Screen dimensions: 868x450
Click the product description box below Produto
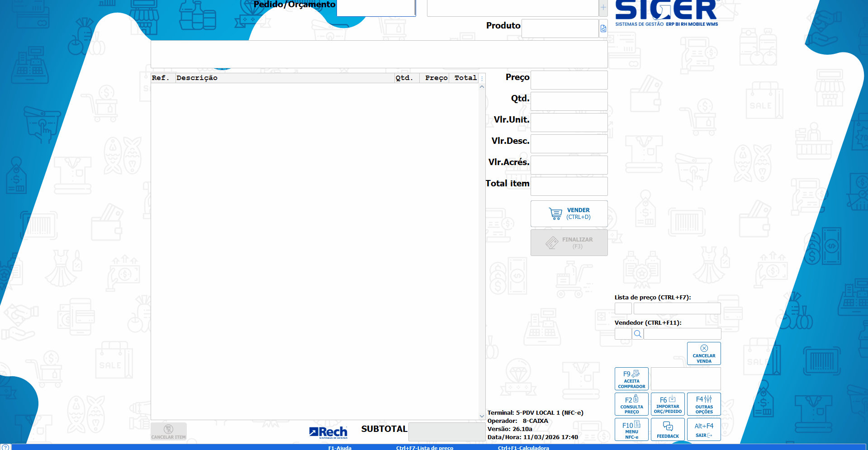point(379,54)
